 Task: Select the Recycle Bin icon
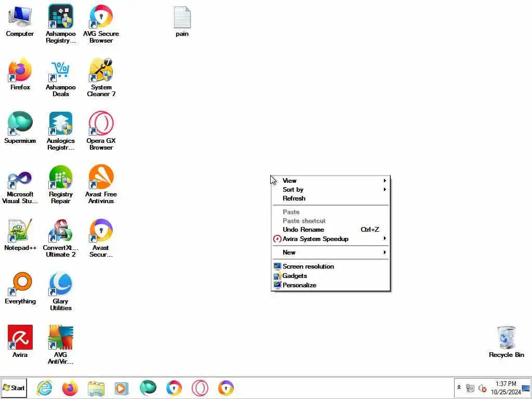(x=506, y=342)
